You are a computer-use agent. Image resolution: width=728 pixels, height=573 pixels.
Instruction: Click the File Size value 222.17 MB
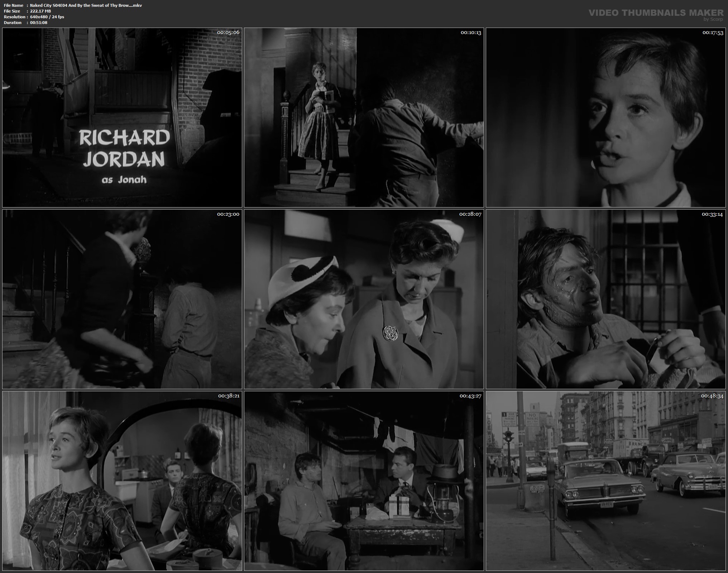pyautogui.click(x=40, y=11)
